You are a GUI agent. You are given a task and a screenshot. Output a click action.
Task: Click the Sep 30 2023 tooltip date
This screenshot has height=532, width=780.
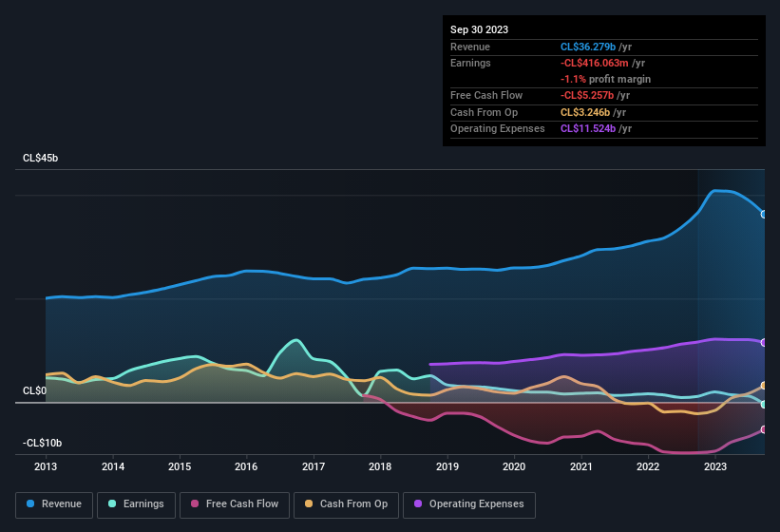(x=479, y=29)
